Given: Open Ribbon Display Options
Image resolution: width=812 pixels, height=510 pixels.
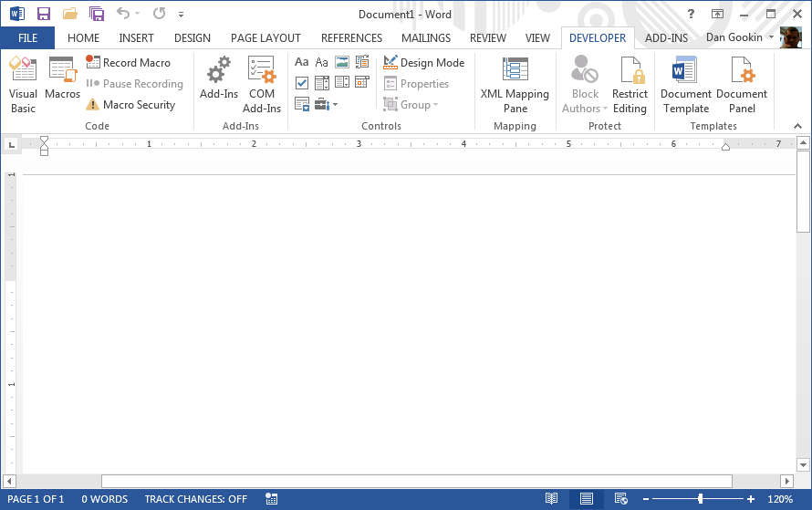Looking at the screenshot, I should click(x=717, y=14).
